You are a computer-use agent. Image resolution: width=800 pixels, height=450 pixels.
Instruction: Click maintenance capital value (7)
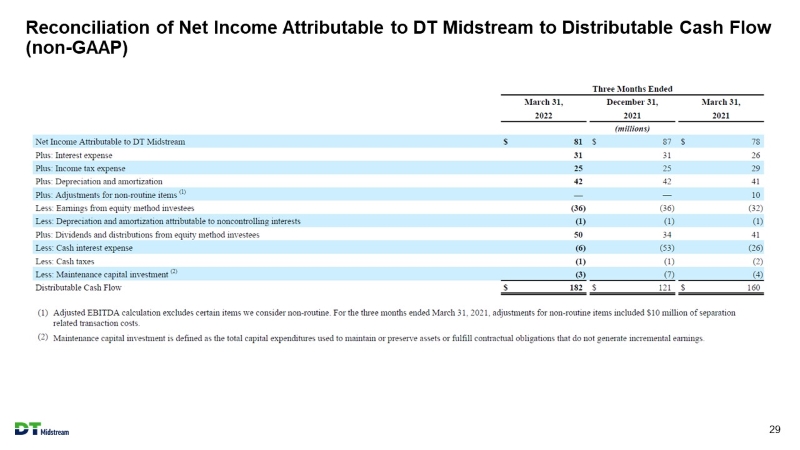coord(669,274)
